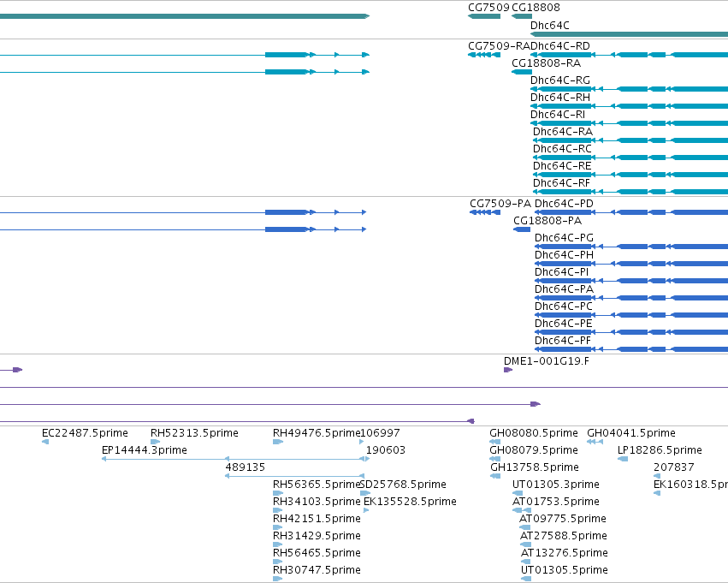Click the CG18808-RA transcript glyph
The height and width of the screenshot is (583, 728).
click(522, 72)
